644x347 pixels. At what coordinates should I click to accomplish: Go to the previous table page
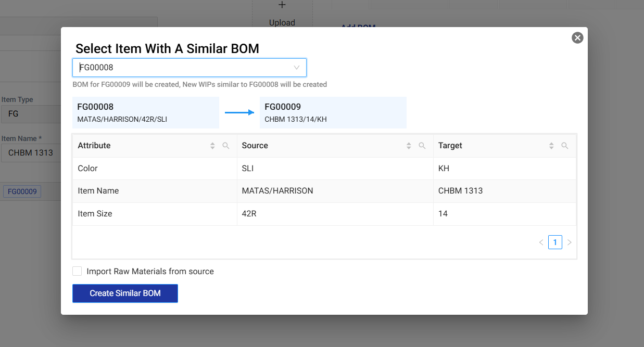click(x=541, y=242)
